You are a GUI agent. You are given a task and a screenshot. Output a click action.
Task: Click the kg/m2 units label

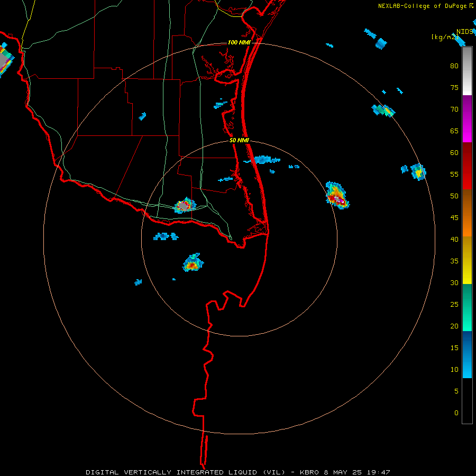point(445,37)
